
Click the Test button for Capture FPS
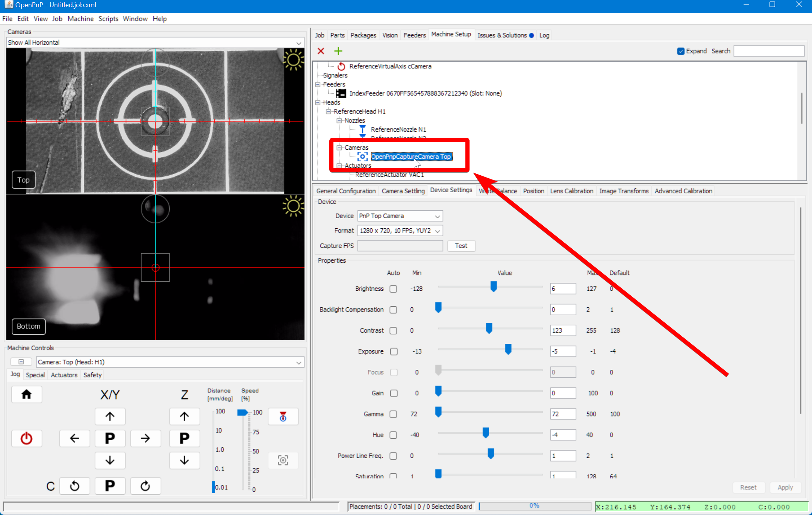coord(461,246)
